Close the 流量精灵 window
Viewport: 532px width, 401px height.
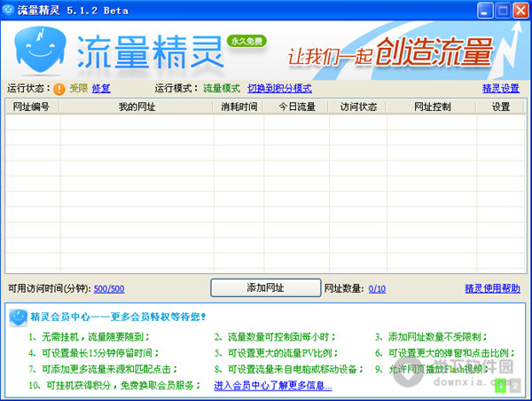(x=520, y=11)
